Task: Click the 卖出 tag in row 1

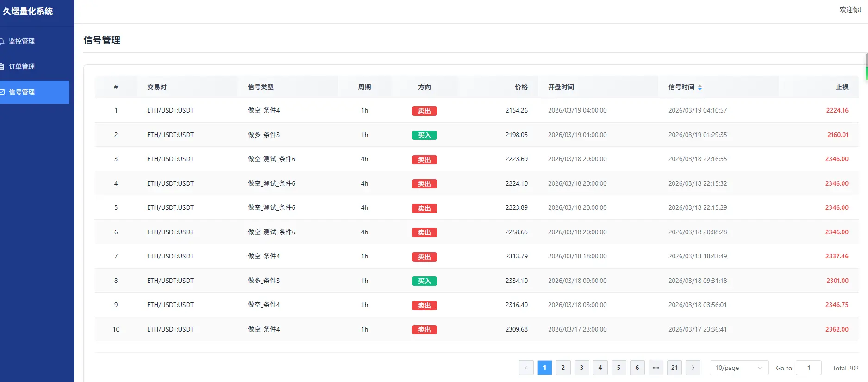Action: tap(424, 111)
